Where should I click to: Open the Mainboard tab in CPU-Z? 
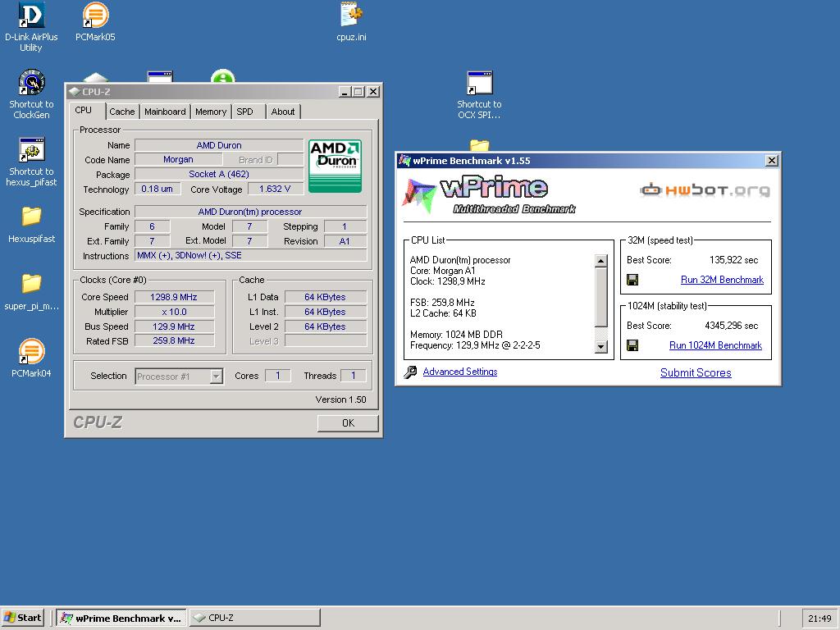pyautogui.click(x=165, y=112)
